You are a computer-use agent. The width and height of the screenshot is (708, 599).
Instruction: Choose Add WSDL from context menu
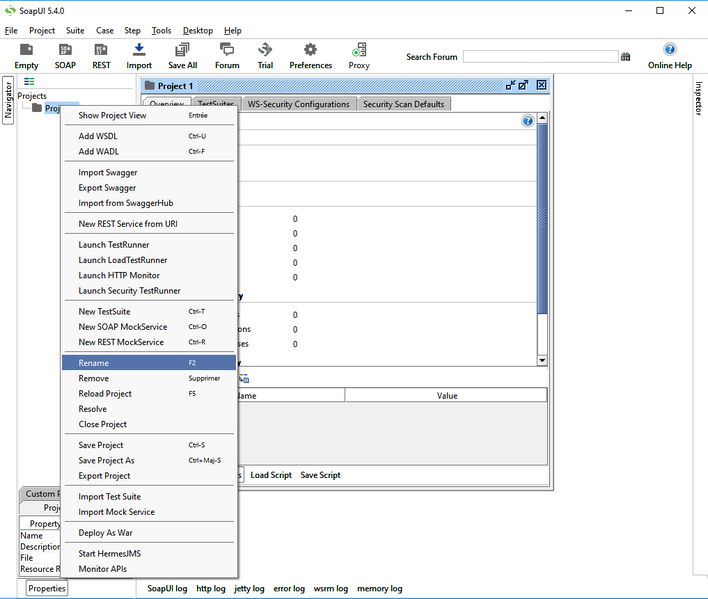pyautogui.click(x=149, y=136)
